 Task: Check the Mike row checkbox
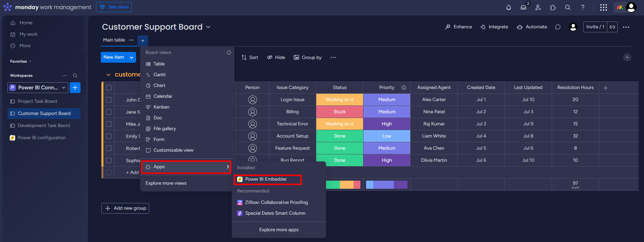click(109, 124)
